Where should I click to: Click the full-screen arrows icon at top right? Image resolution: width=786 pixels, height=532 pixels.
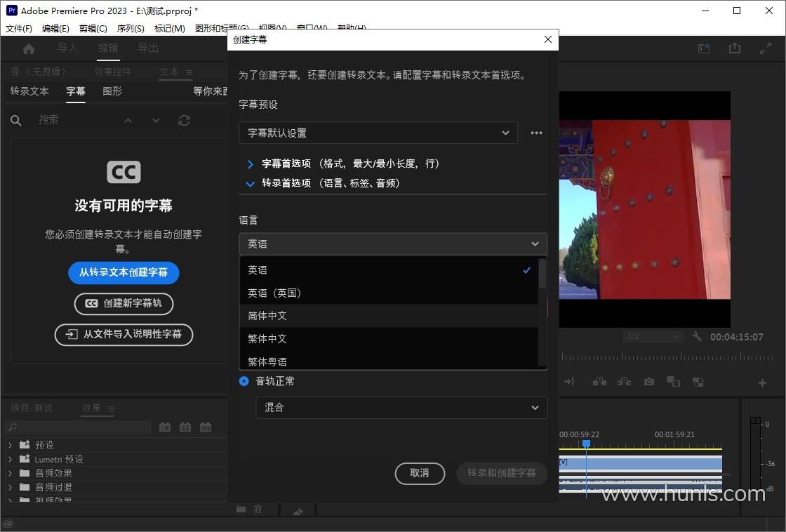766,48
